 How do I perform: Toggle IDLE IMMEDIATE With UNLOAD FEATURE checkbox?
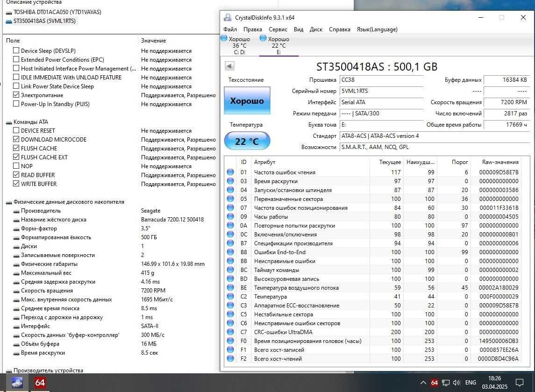(x=16, y=77)
